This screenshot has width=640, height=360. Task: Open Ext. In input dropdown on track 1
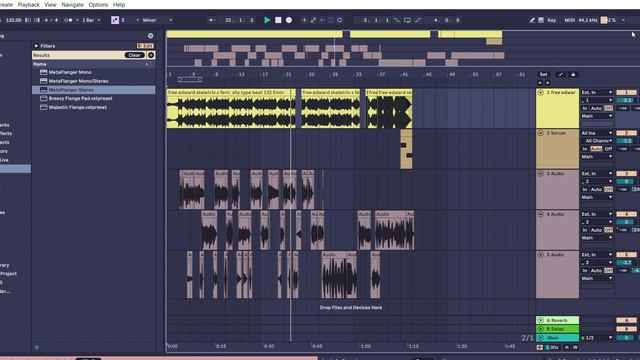(597, 93)
